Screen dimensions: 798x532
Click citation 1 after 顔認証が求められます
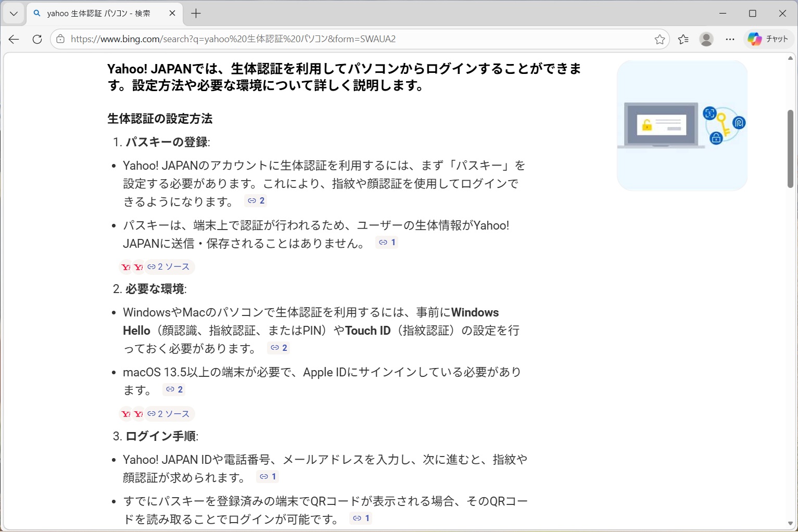(x=268, y=476)
